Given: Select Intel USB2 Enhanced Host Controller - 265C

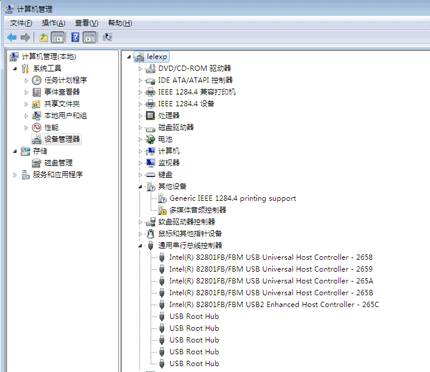Looking at the screenshot, I should click(274, 304).
